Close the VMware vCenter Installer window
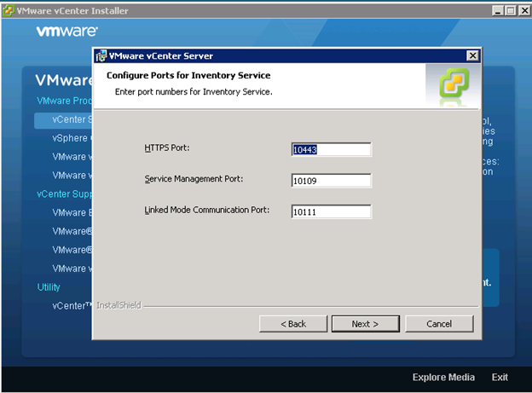 click(x=524, y=11)
